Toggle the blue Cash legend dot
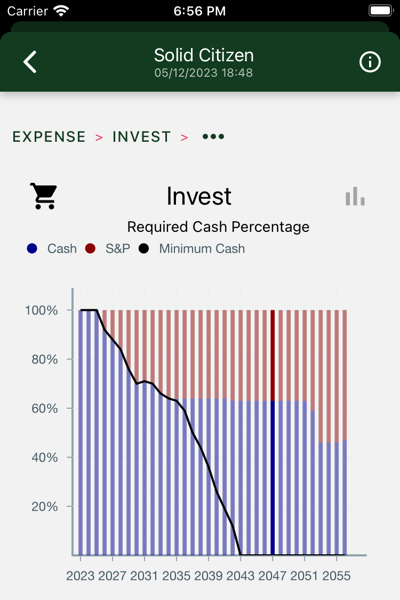This screenshot has height=600, width=400. [32, 249]
